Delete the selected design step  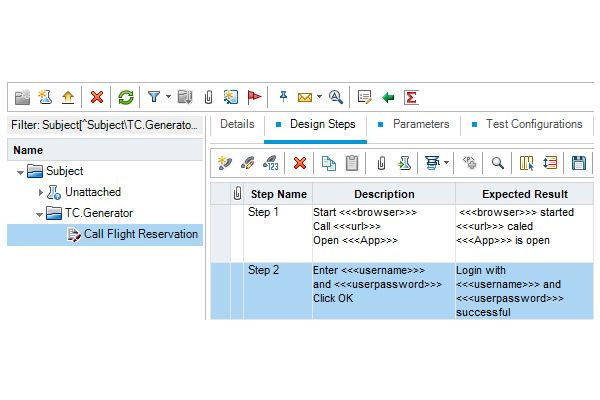299,162
